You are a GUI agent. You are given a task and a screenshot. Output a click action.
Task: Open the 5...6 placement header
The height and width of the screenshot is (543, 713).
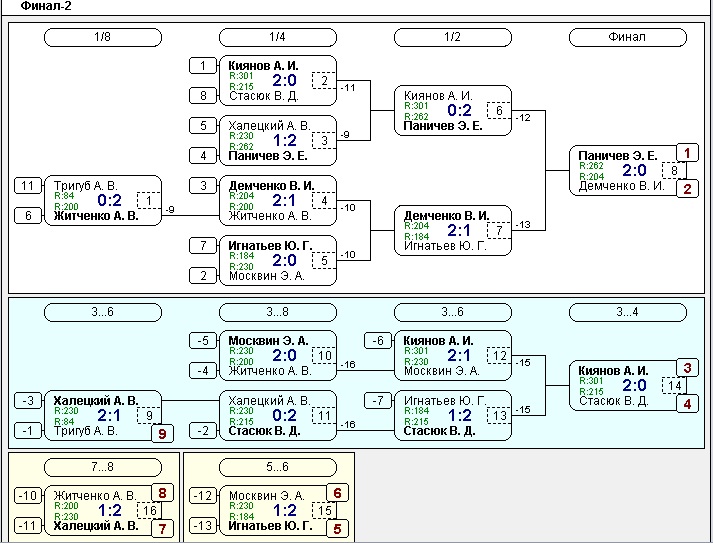click(x=278, y=467)
